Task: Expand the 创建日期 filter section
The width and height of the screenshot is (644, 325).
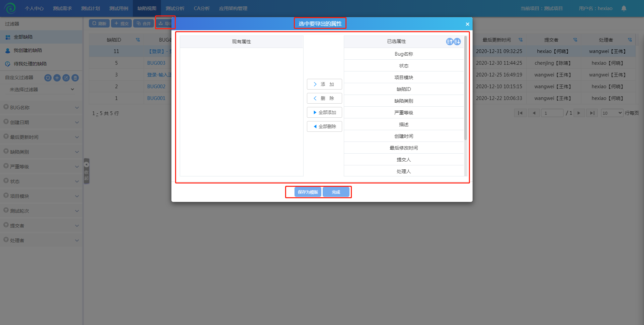Action: (41, 122)
